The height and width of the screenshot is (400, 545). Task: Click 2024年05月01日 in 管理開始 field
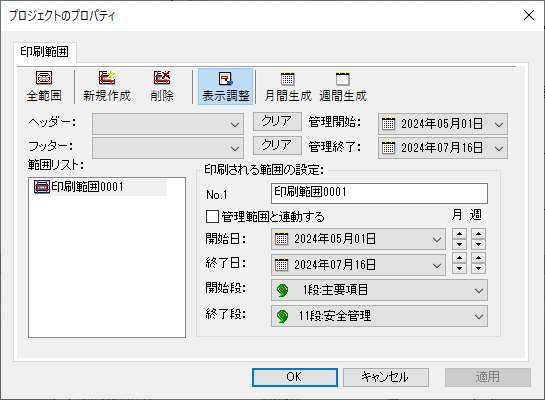pyautogui.click(x=442, y=124)
